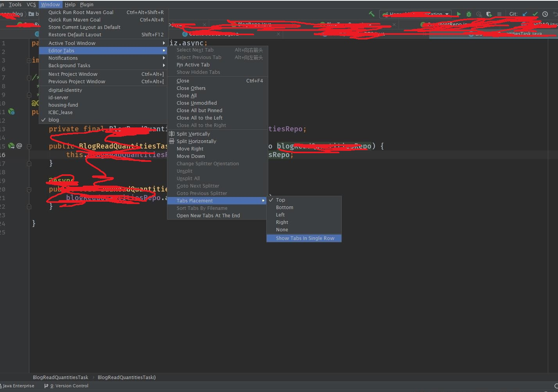Screen dimensions: 558x392
Task: Open the Tools menu
Action: [15, 5]
